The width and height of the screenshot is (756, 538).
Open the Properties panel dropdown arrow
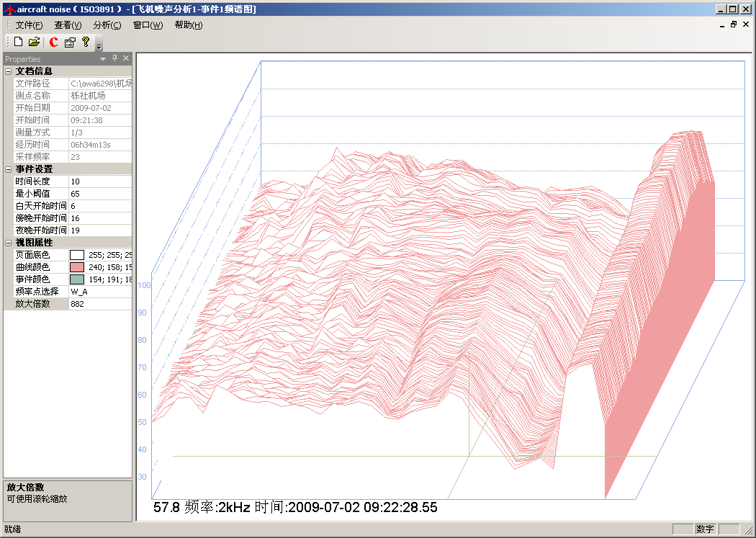click(103, 58)
